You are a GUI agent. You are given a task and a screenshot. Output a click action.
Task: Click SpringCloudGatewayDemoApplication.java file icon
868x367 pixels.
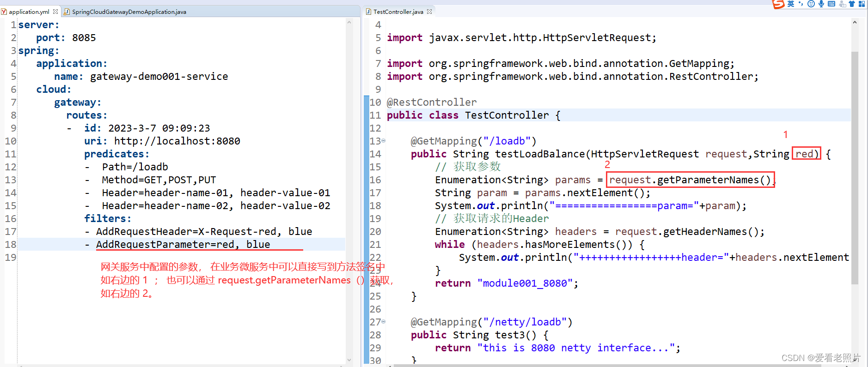[x=67, y=12]
